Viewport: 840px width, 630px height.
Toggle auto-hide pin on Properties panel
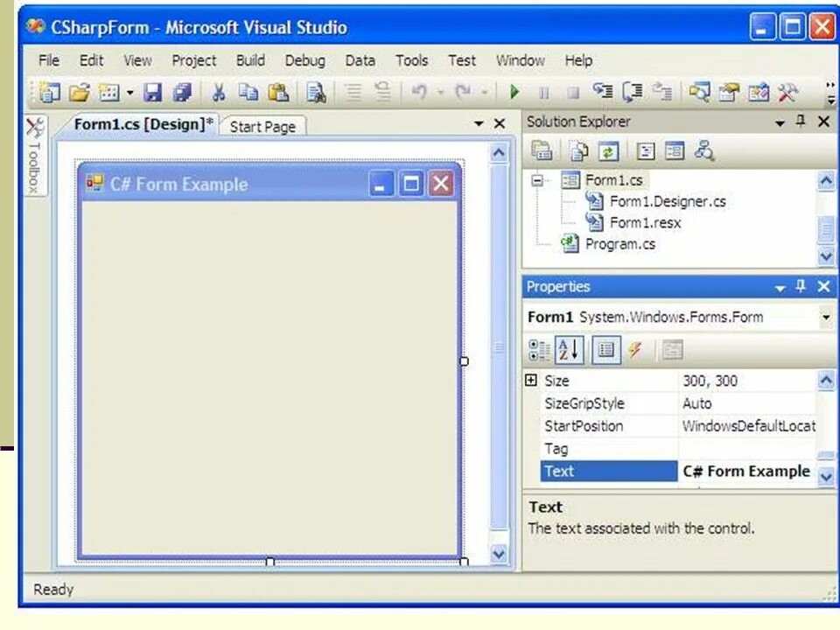801,287
